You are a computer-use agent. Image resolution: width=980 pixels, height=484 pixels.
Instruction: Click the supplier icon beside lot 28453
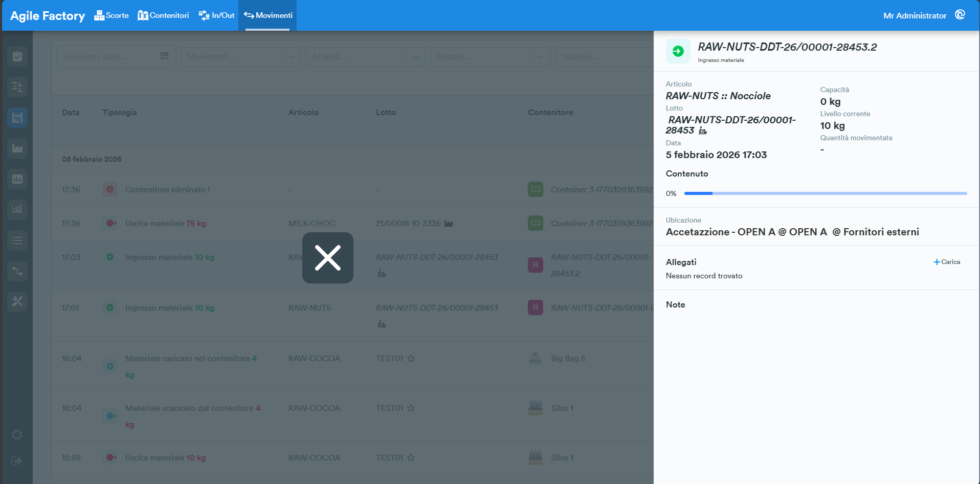(x=703, y=131)
